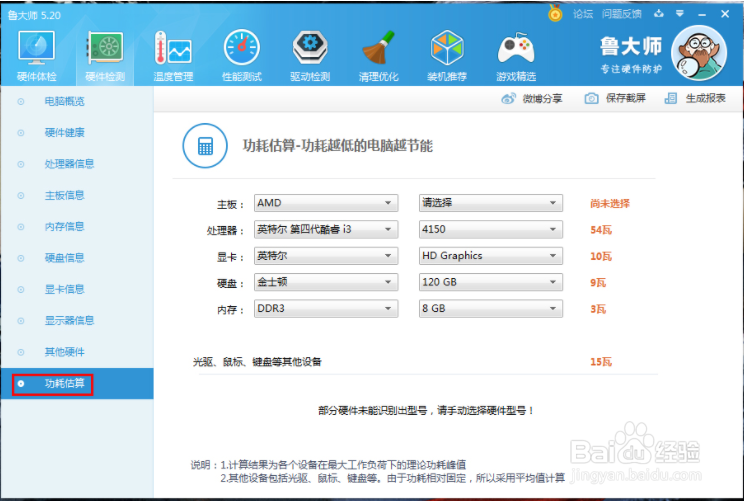Select 内存信息 in sidebar

click(65, 226)
